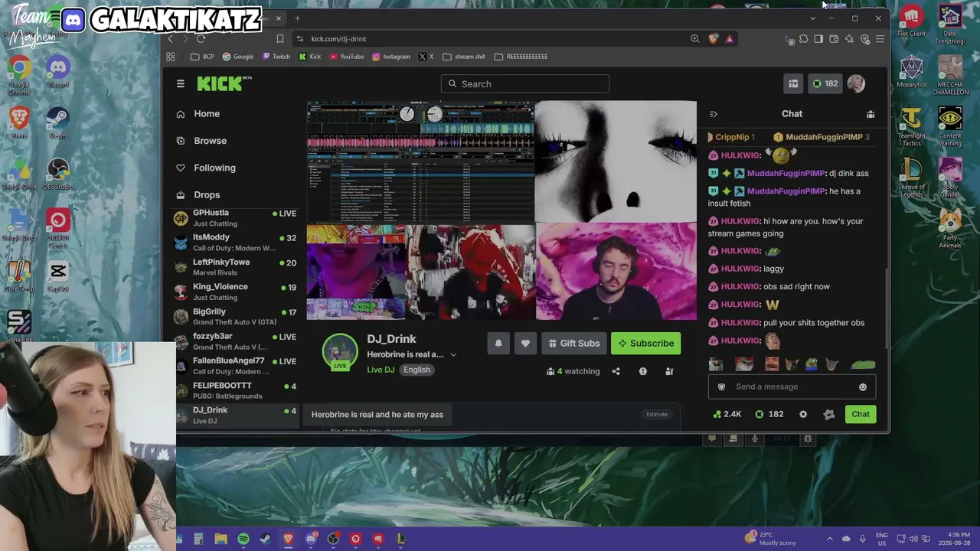980x551 pixels.
Task: Open the GPHustla channel in sidebar
Action: (x=236, y=218)
